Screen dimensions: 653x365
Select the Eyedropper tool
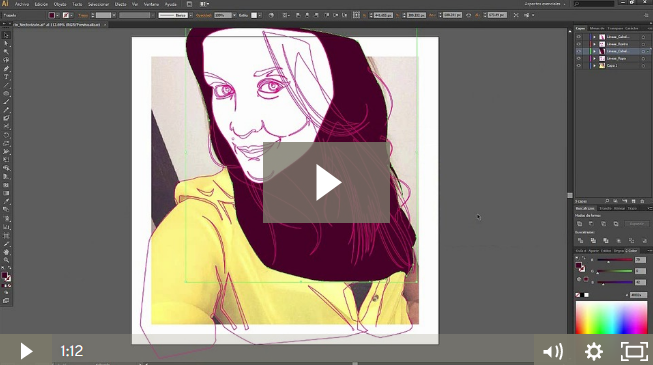tap(6, 202)
